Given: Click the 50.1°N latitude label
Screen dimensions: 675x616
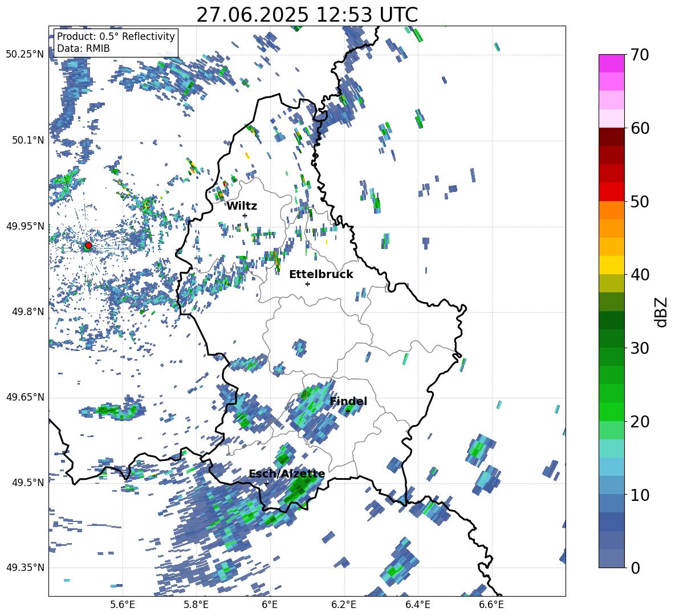Looking at the screenshot, I should click(x=28, y=140).
